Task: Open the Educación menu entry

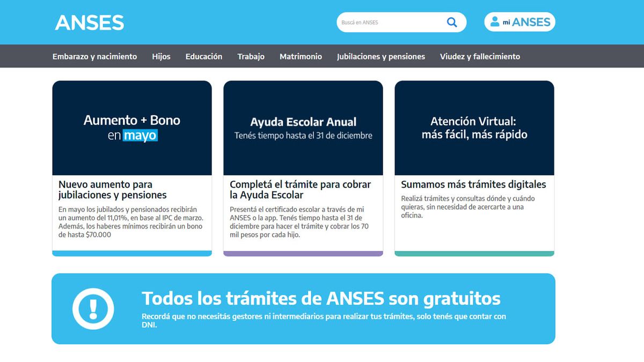Action: click(204, 56)
